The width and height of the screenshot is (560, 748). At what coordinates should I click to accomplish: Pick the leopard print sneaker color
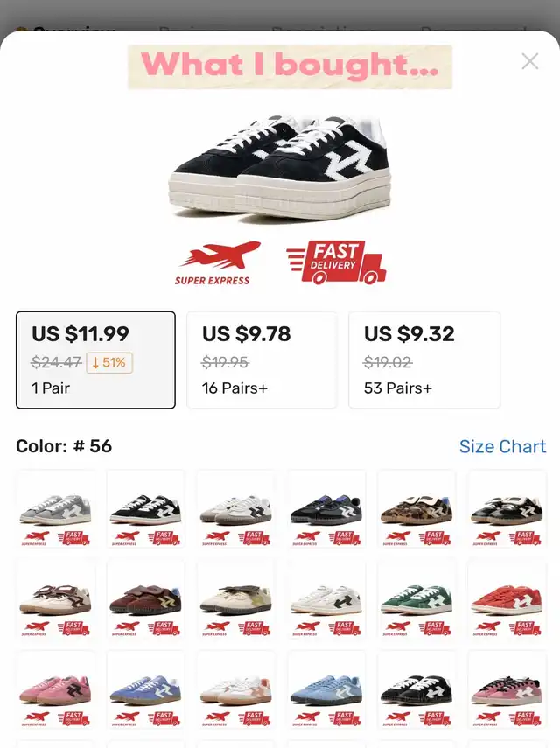pos(416,508)
